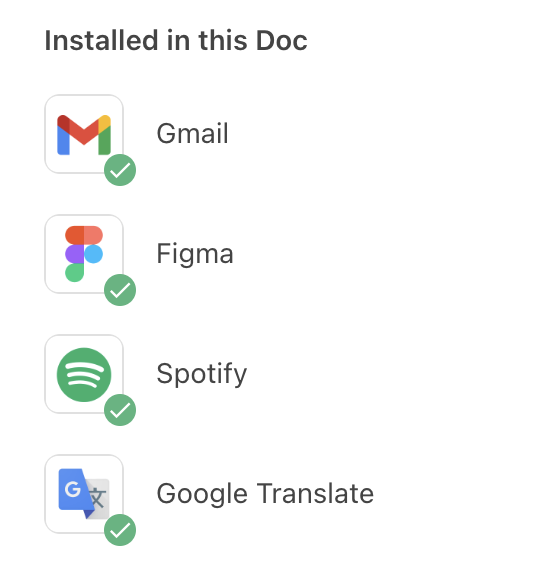Select the Google Translate text label
This screenshot has width=558, height=572.
[265, 494]
